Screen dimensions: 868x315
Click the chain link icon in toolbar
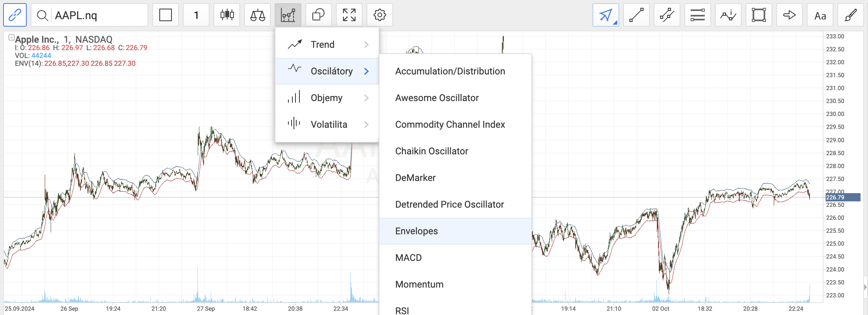15,15
